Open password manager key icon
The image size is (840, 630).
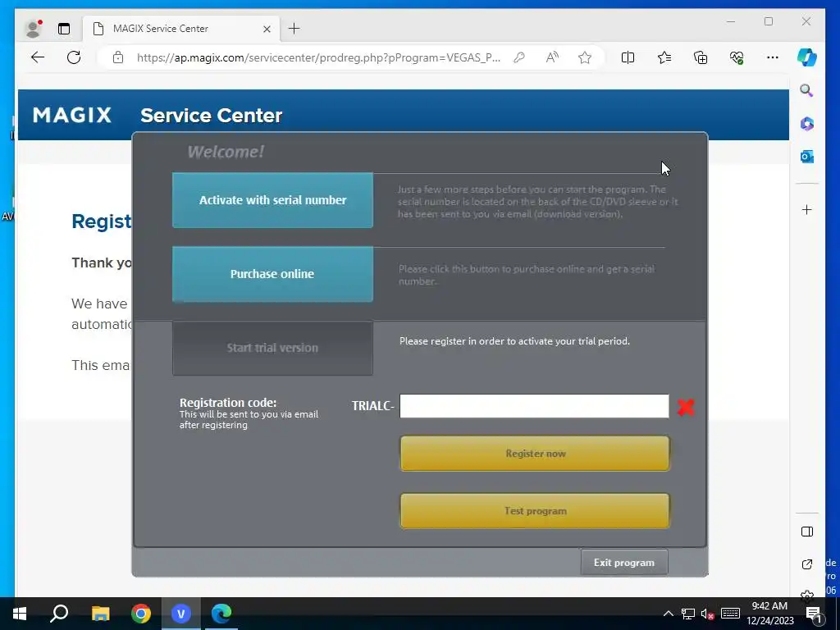[x=519, y=57]
